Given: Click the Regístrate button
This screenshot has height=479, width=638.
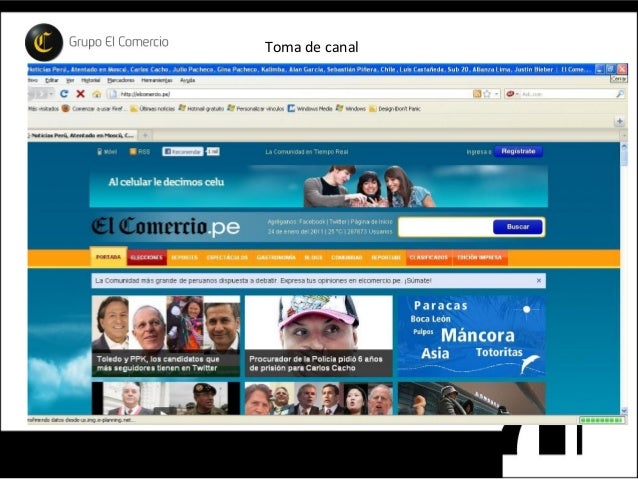Looking at the screenshot, I should (518, 151).
